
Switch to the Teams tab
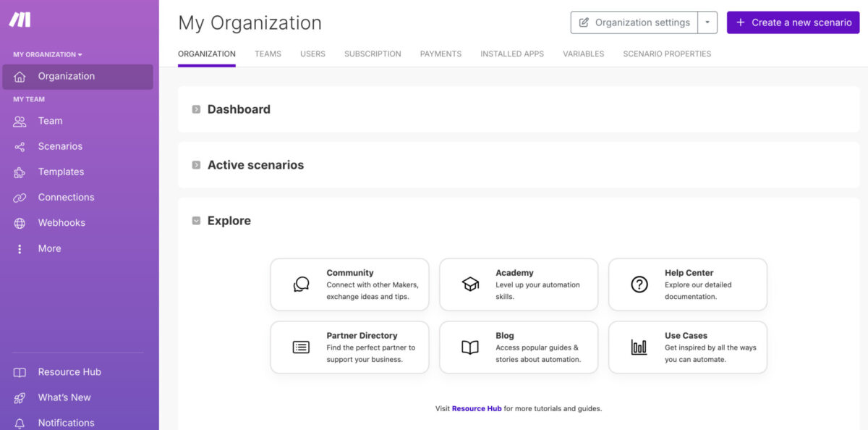click(268, 54)
